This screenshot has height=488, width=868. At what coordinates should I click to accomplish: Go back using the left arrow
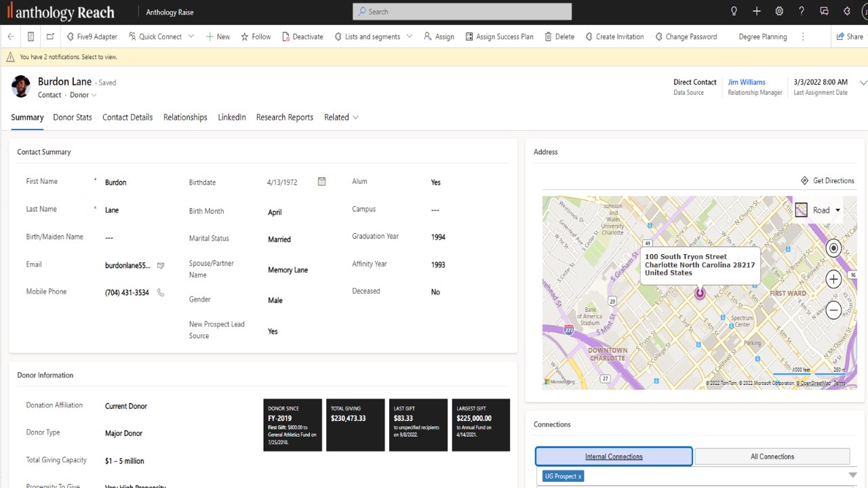click(x=11, y=37)
